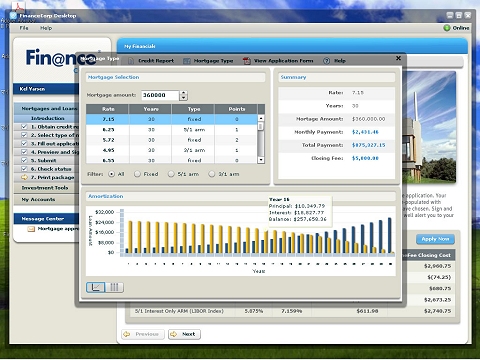The height and width of the screenshot is (360, 480).
Task: Sort table by Rate column header
Action: [x=108, y=109]
